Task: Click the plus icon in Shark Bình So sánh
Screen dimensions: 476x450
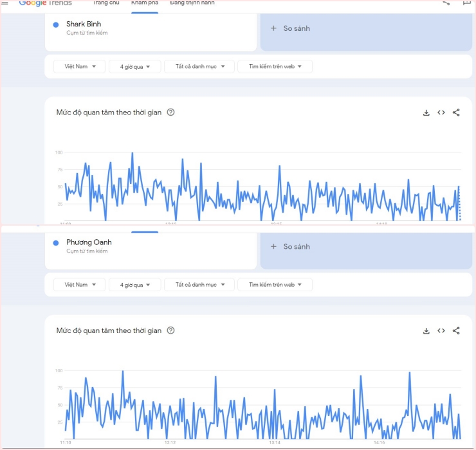Action: pyautogui.click(x=273, y=28)
